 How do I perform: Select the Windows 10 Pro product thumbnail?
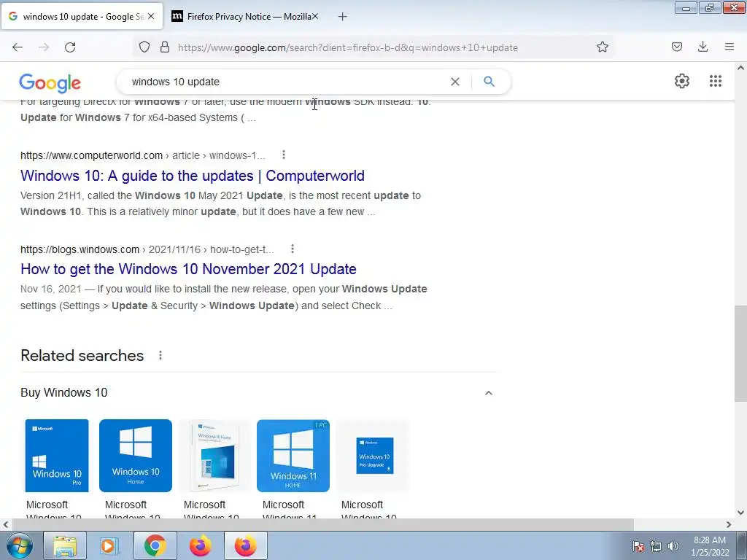pyautogui.click(x=57, y=455)
